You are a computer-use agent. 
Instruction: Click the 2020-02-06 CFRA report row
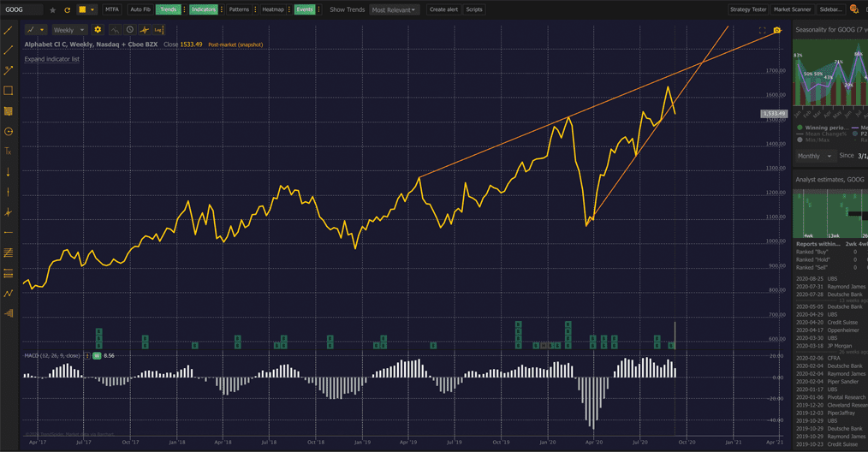[x=831, y=359]
